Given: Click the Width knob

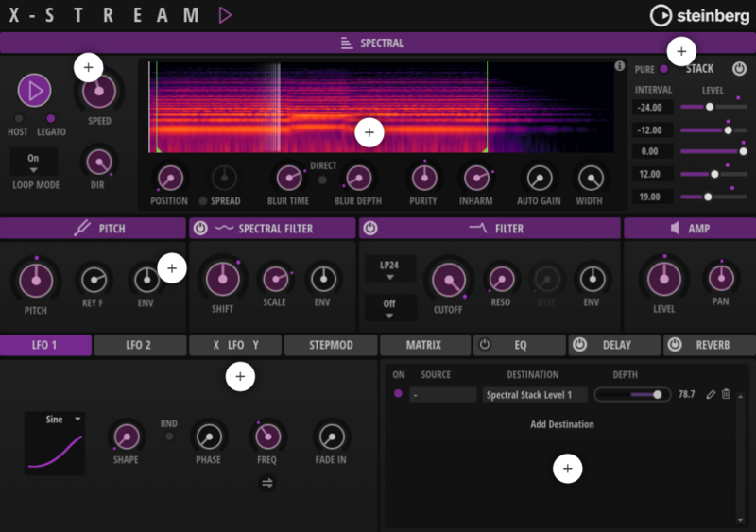Looking at the screenshot, I should 591,179.
